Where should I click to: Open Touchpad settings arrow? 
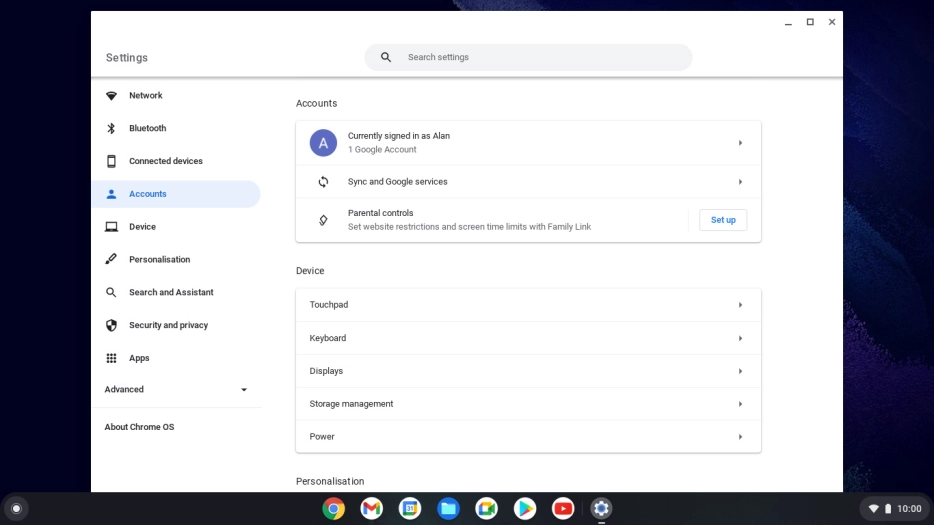[740, 305]
